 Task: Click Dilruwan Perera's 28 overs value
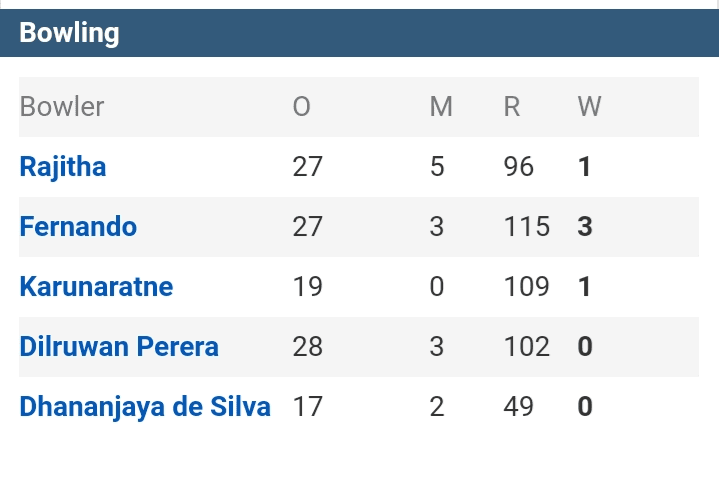coord(308,347)
